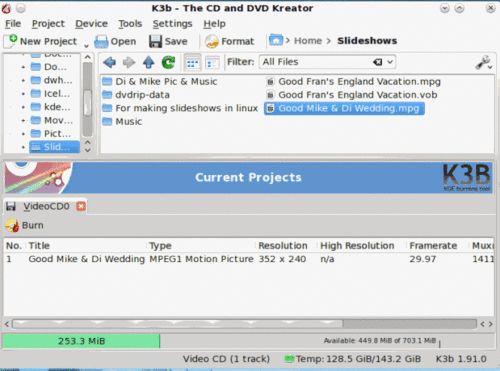Image resolution: width=500 pixels, height=371 pixels.
Task: Go up one folder level
Action: [x=148, y=62]
